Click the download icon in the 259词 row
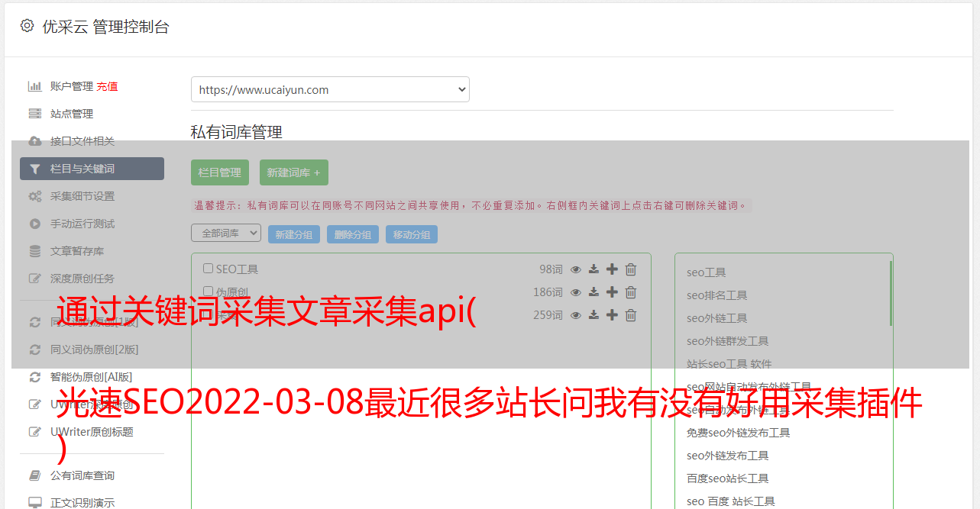Image resolution: width=980 pixels, height=509 pixels. tap(593, 315)
